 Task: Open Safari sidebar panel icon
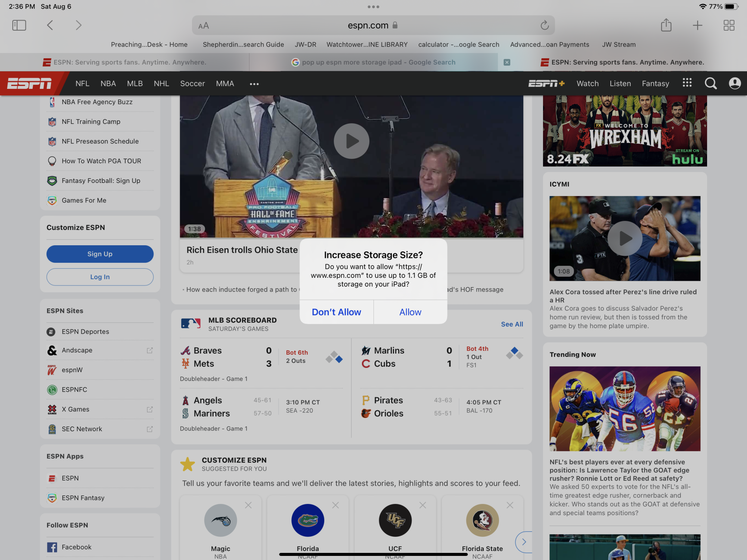(19, 25)
